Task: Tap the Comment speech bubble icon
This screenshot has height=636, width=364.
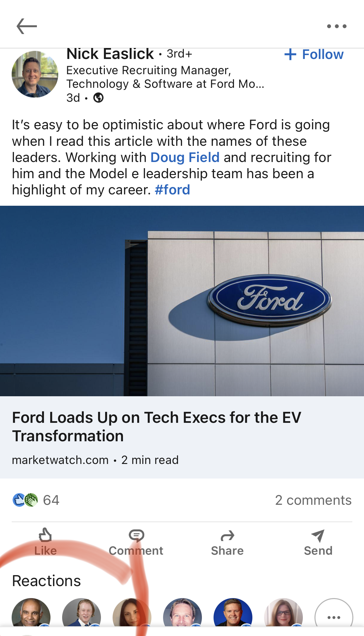Action: coord(136,535)
